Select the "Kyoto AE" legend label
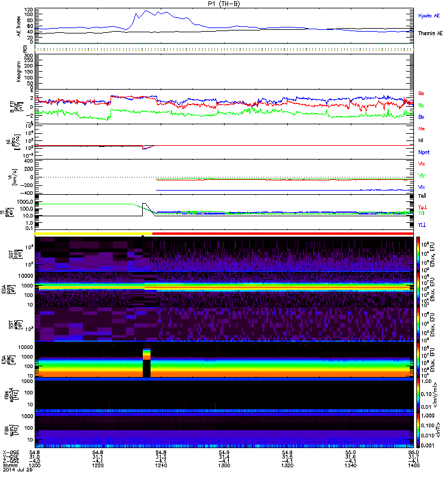Screen dimensions: 448x478 429,16
